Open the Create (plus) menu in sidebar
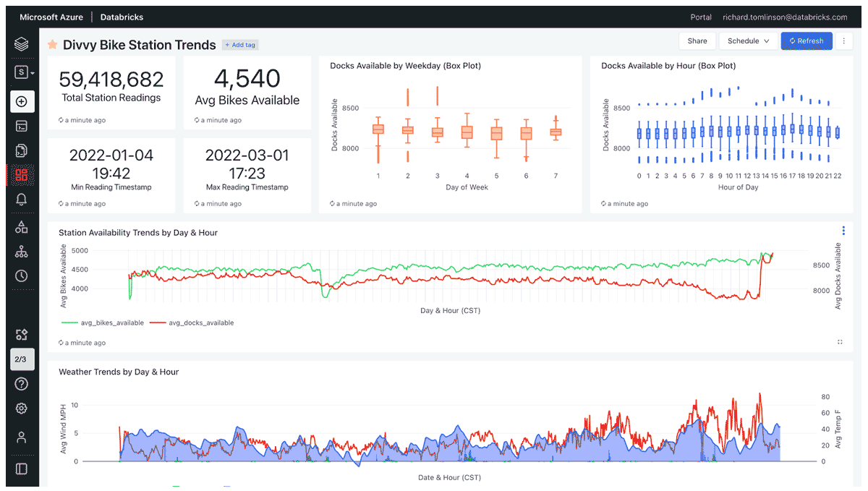Screen dimensions: 868x491 point(22,101)
